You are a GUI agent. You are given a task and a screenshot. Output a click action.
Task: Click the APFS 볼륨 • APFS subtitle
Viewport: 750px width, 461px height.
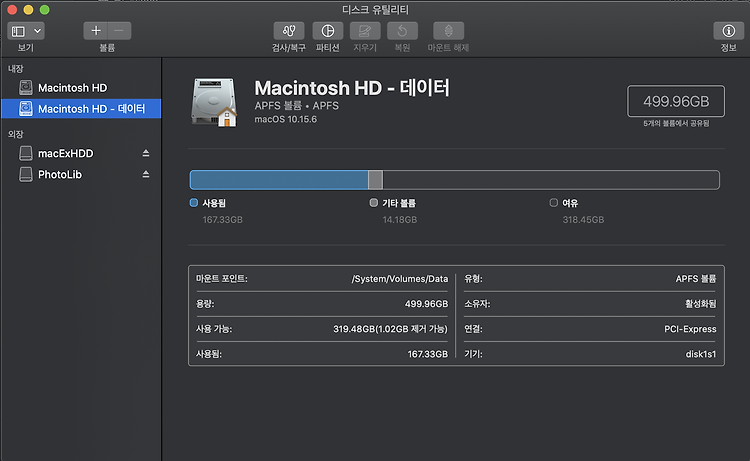tap(297, 106)
